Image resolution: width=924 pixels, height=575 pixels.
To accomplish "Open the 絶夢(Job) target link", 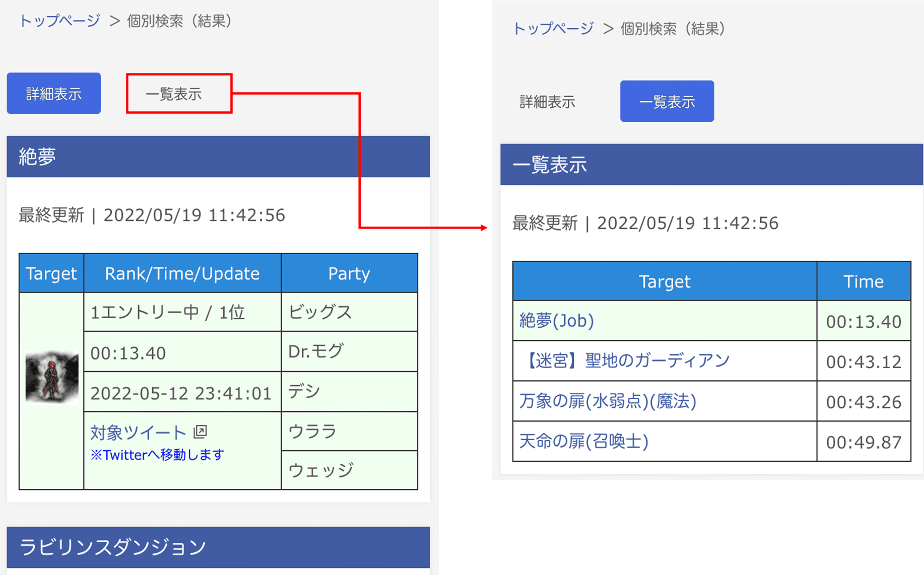I will [x=556, y=321].
